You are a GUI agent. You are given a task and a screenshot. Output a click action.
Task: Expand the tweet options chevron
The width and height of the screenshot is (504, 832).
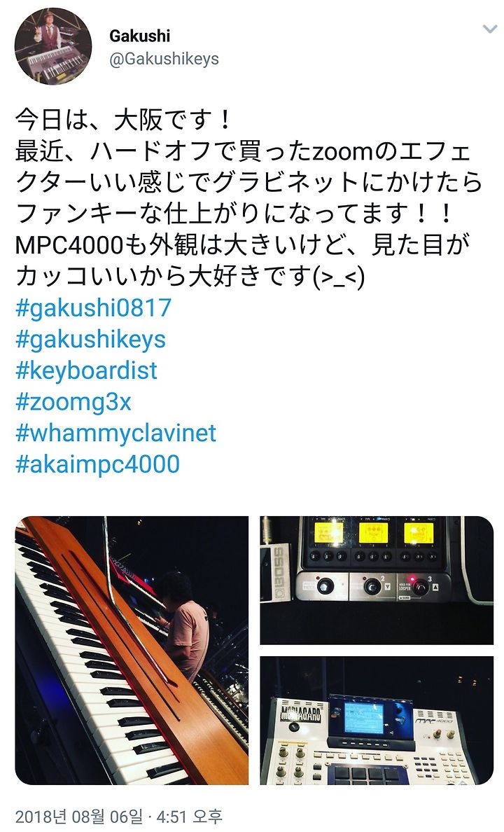pos(489,29)
